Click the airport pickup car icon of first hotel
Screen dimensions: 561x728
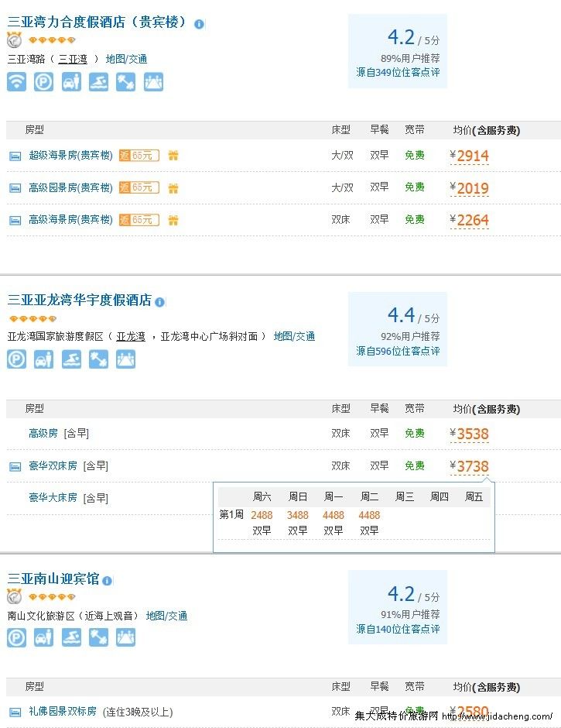pyautogui.click(x=71, y=81)
